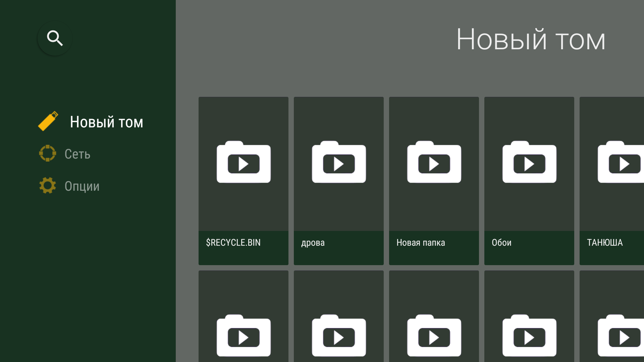This screenshot has height=362, width=644.
Task: Open the fourth folder in second row
Action: pyautogui.click(x=529, y=335)
